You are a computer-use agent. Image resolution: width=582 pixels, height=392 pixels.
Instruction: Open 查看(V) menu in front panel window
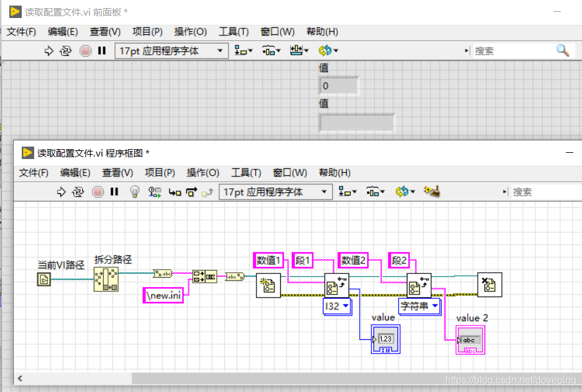(105, 32)
